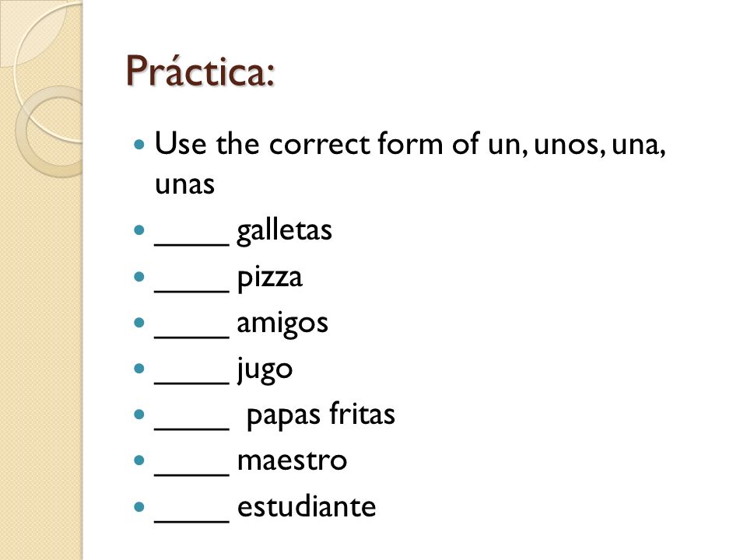Click the word jugo
This screenshot has width=747, height=560.
(265, 370)
